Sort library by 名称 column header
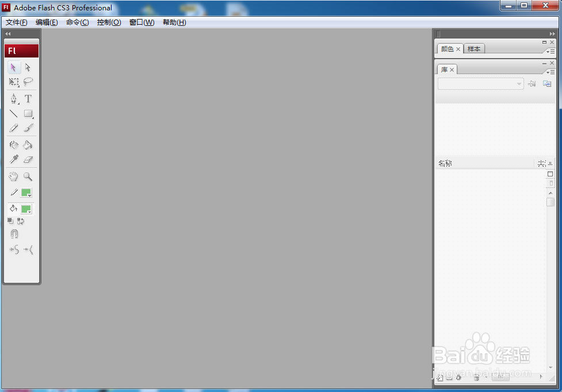The width and height of the screenshot is (562, 392). 484,164
